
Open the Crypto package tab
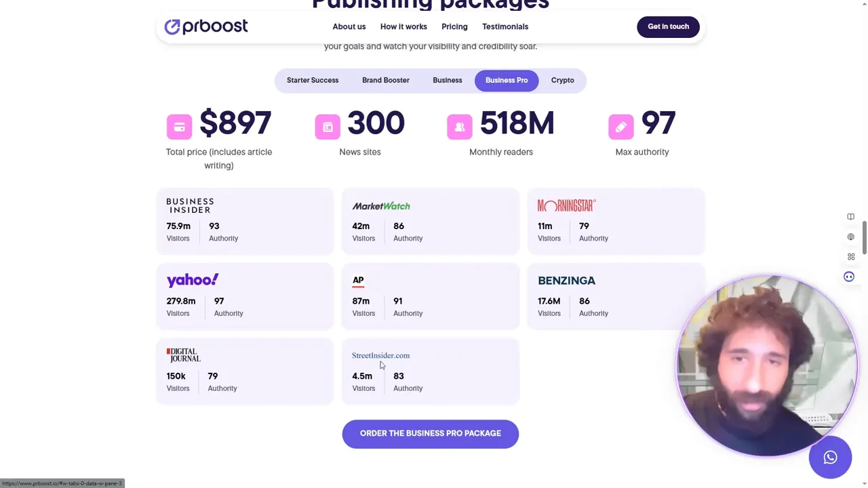[x=562, y=80]
